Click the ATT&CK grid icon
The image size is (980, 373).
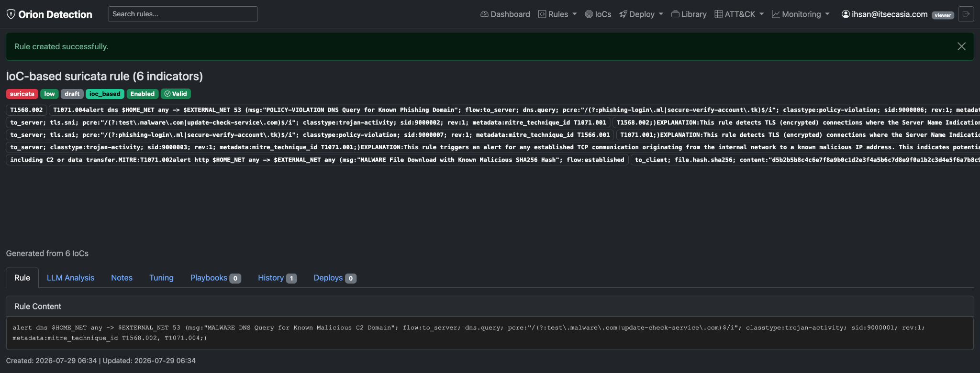pos(719,14)
